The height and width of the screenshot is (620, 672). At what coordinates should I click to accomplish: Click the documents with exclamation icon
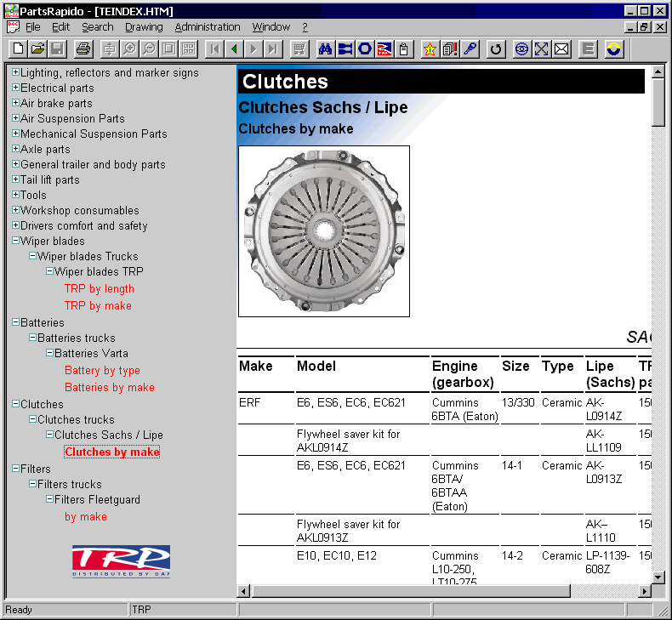point(450,48)
